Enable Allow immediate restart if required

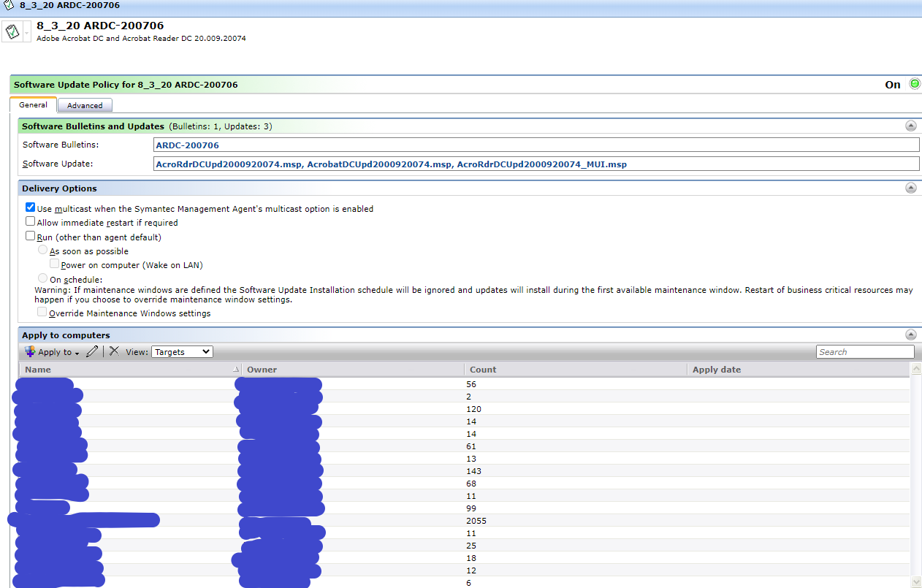tap(31, 221)
